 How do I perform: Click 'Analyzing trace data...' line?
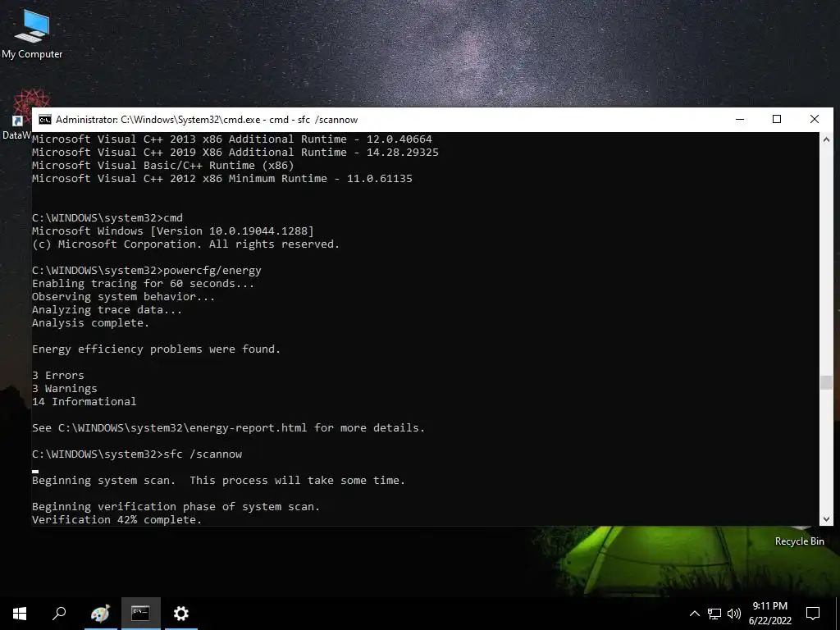107,309
